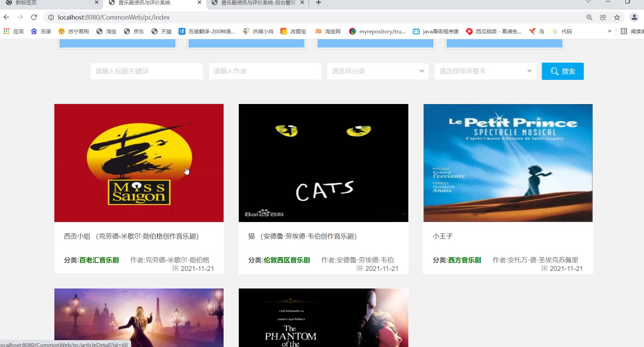Viewport: 644px width, 347px height.
Task: Reload the current page
Action: pos(34,17)
